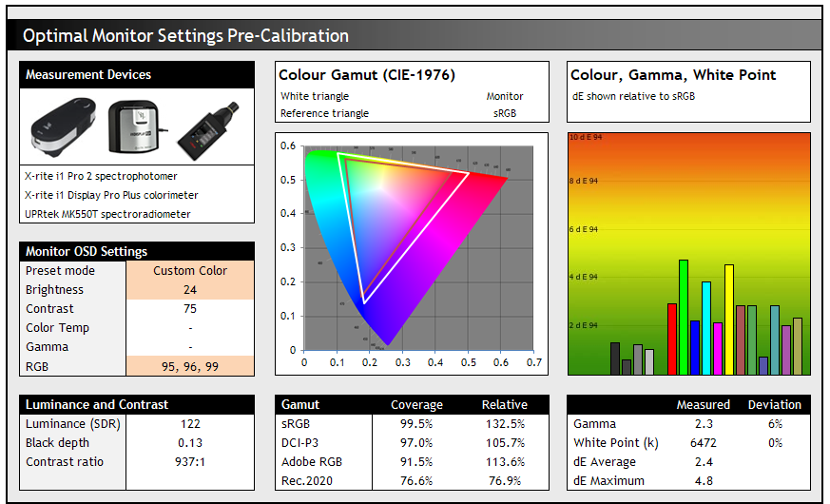Click the yellow bar in the dE chart

[x=729, y=320]
